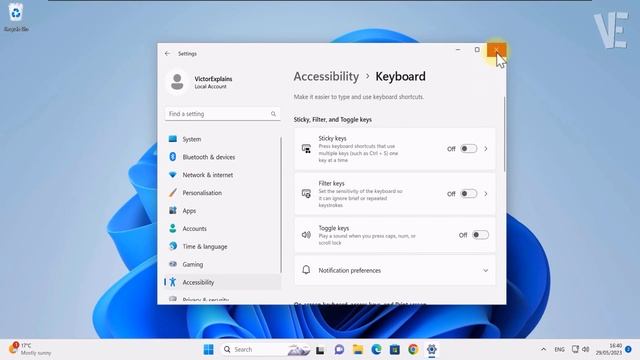The width and height of the screenshot is (640, 360).
Task: Open the Windows Start menu
Action: [x=209, y=349]
